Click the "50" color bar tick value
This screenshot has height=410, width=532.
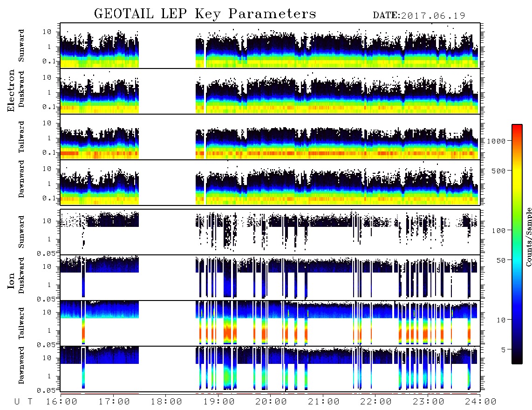pyautogui.click(x=501, y=260)
